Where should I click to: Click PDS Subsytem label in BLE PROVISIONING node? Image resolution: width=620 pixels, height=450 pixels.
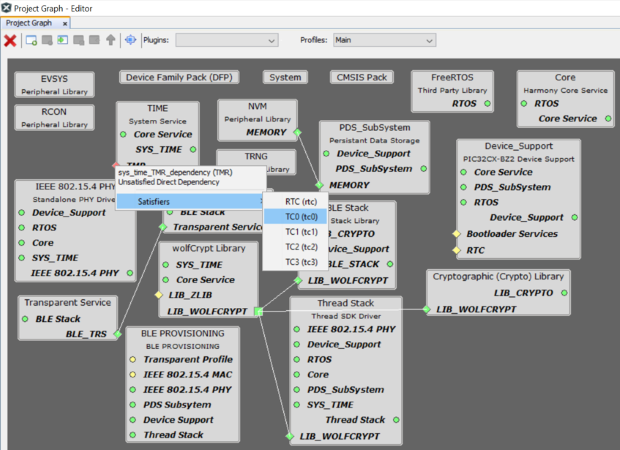click(x=177, y=405)
